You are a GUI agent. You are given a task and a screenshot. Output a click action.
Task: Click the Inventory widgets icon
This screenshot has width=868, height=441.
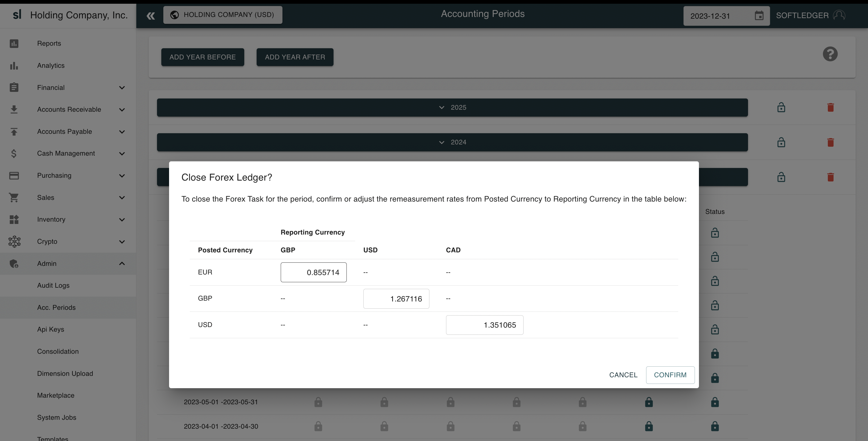(14, 219)
